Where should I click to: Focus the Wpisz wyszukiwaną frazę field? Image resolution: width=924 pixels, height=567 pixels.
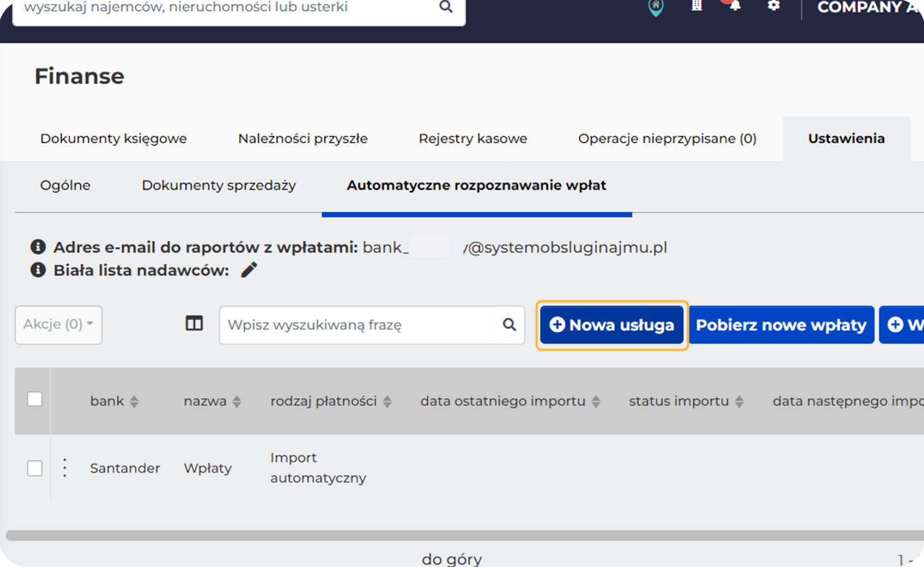pos(357,324)
